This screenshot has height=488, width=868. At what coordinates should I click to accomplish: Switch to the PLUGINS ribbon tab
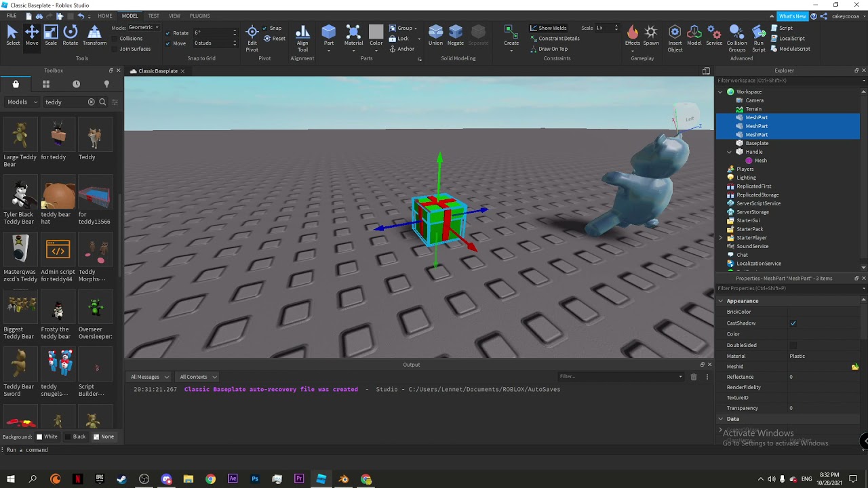199,16
